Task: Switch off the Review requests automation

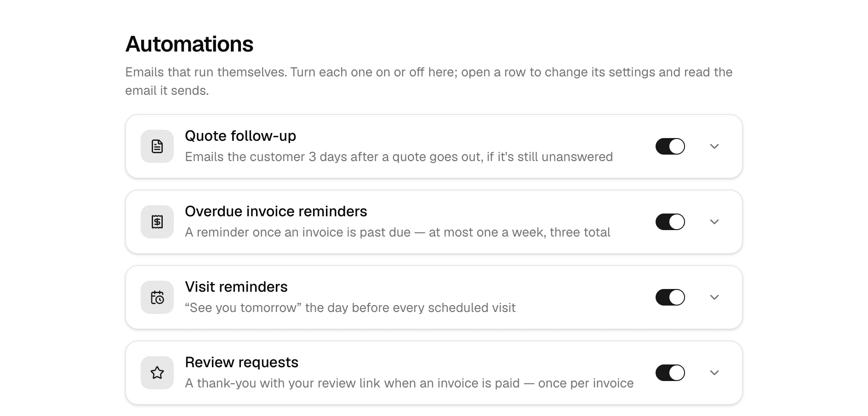Action: (x=670, y=373)
